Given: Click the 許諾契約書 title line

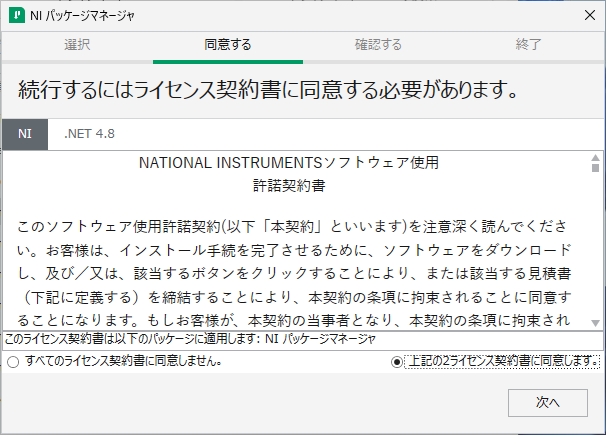Looking at the screenshot, I should (x=289, y=186).
